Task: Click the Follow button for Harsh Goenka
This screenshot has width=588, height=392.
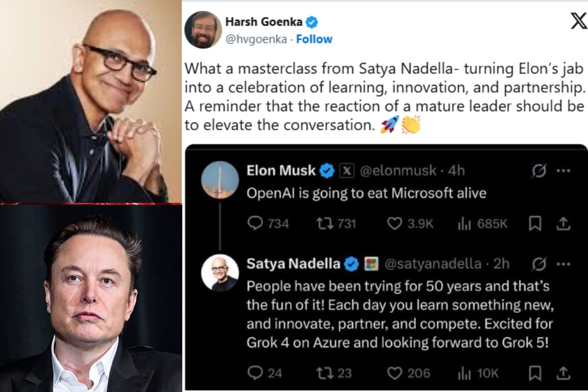Action: click(315, 39)
